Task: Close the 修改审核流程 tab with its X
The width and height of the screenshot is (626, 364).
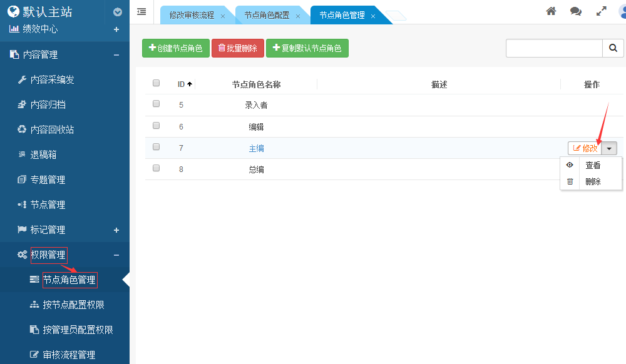Action: click(x=223, y=16)
